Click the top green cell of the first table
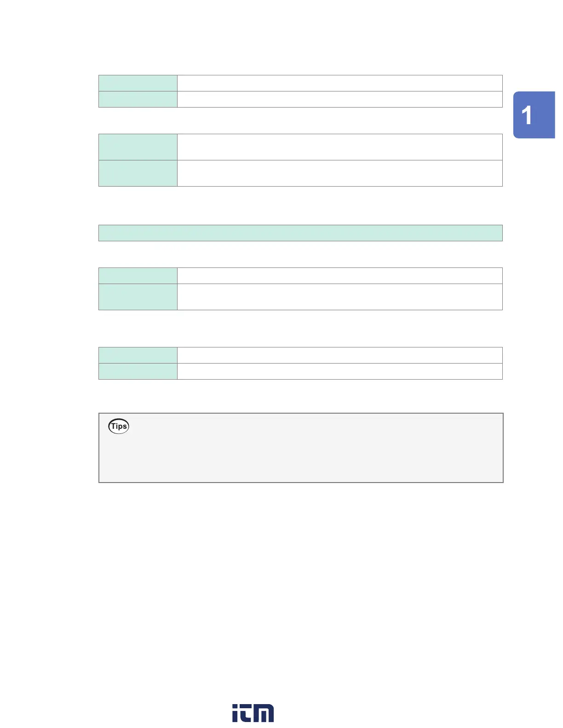Viewport: 563px width, 728px height. (138, 83)
